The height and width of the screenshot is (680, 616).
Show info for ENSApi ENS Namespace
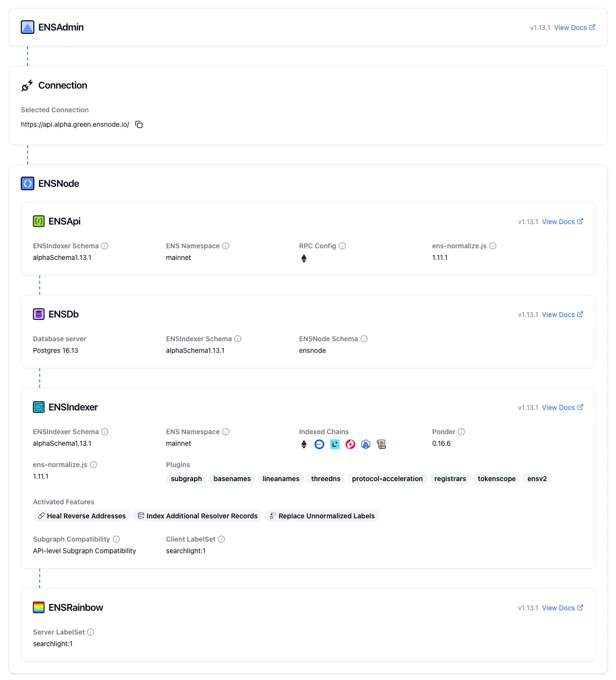[225, 246]
